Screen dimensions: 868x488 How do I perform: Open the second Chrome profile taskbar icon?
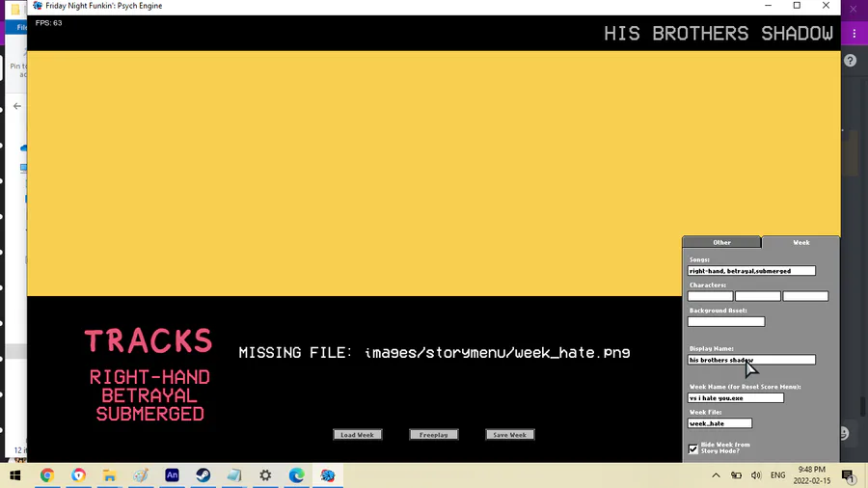pos(79,475)
